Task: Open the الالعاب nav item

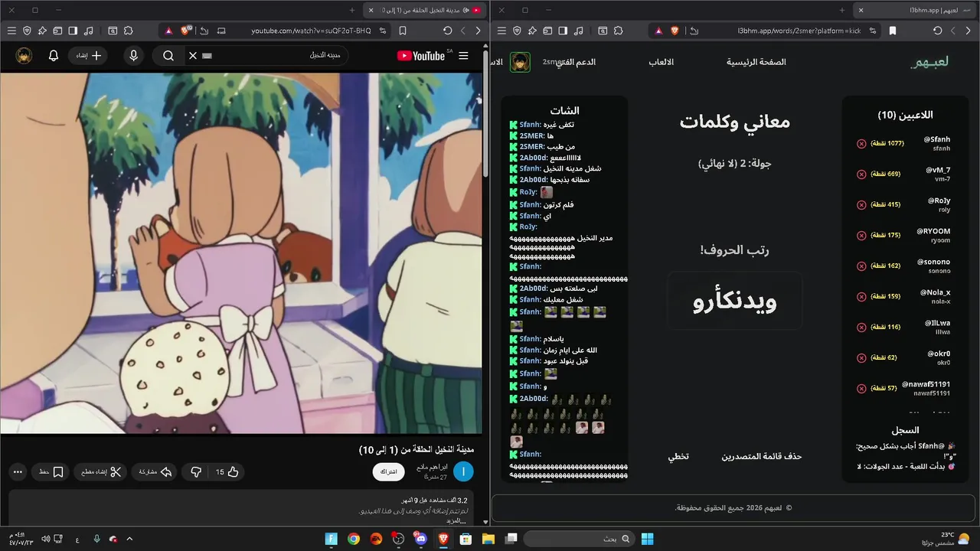Action: pos(661,62)
